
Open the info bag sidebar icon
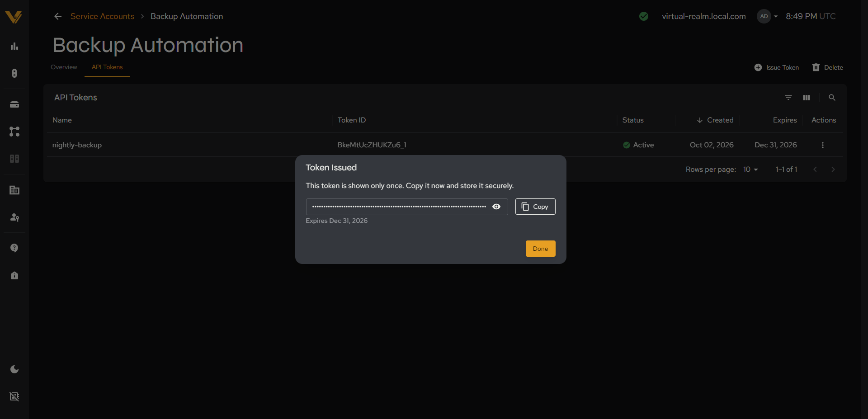point(14,275)
